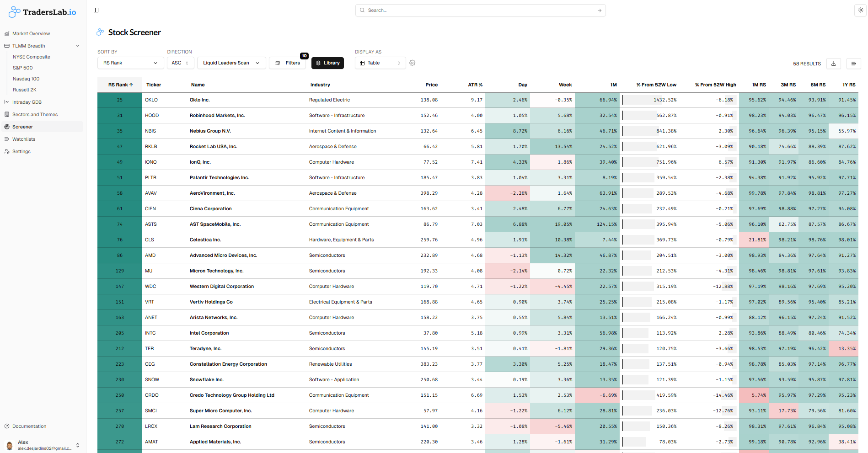
Task: Select the Screener menu item
Action: coord(42,127)
